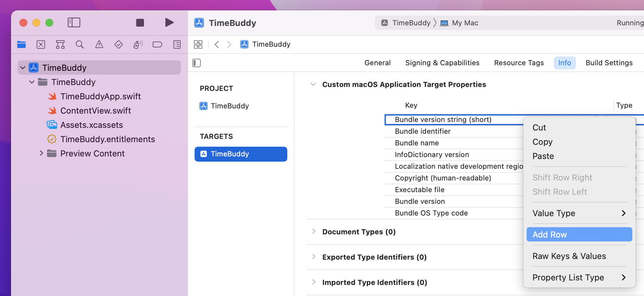Choose Add Row from the context menu

(x=579, y=234)
